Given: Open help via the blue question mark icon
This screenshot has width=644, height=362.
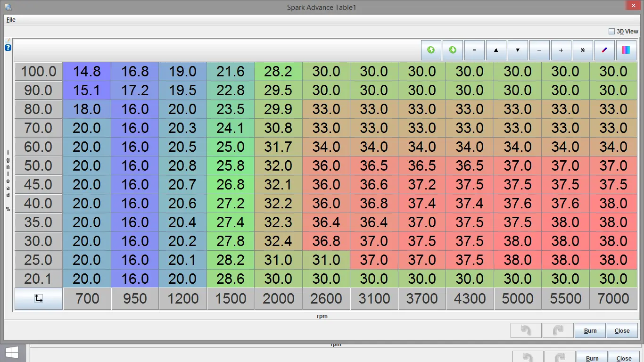Looking at the screenshot, I should click(x=8, y=48).
